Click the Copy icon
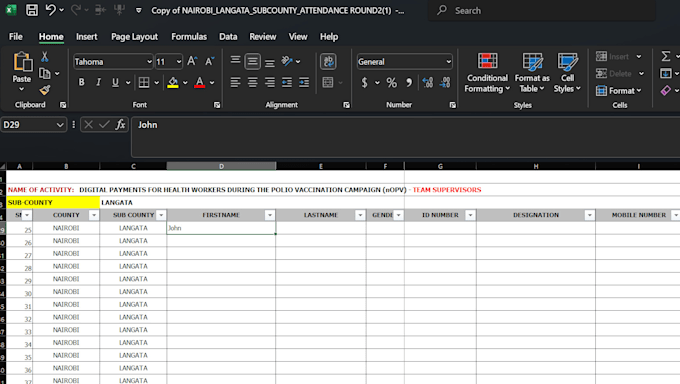680x384 pixels. [45, 73]
